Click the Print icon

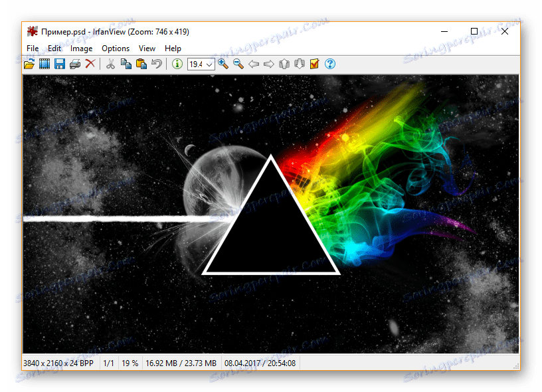(x=75, y=64)
